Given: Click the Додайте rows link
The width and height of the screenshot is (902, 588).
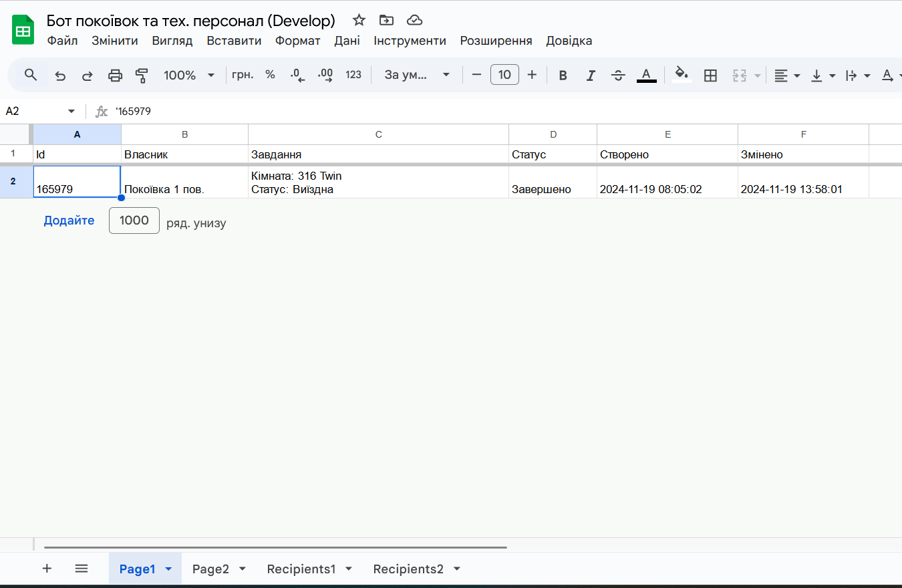Looking at the screenshot, I should (69, 220).
